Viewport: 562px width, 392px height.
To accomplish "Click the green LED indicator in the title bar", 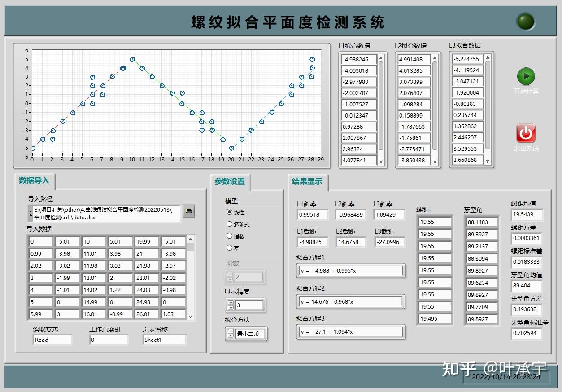I will 525,21.
